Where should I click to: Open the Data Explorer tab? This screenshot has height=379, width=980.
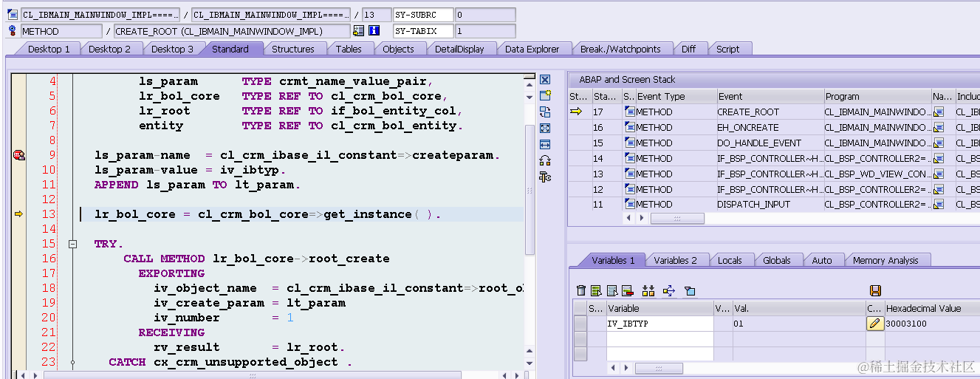532,49
